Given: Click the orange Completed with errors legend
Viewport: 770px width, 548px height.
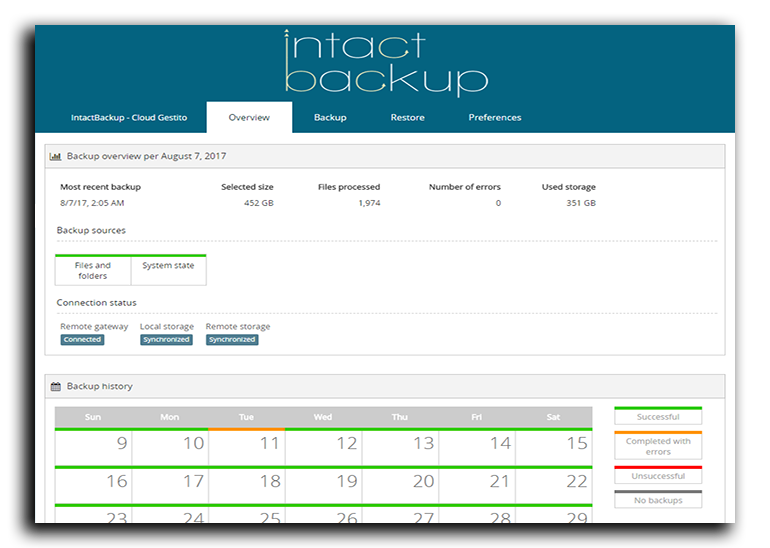Looking at the screenshot, I should coord(657,446).
